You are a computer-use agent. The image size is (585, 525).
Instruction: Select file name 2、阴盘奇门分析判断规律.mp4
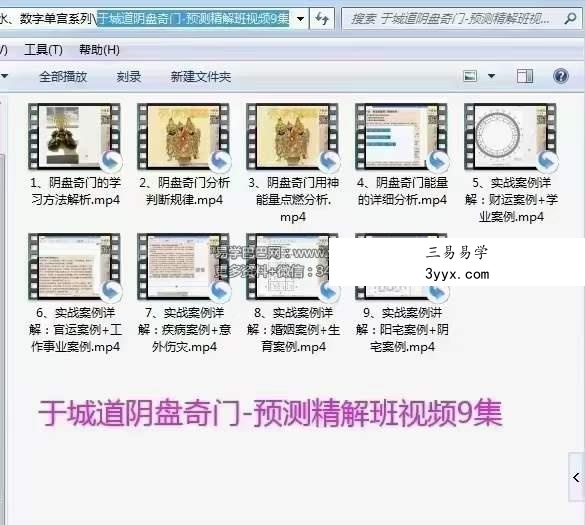click(x=184, y=191)
